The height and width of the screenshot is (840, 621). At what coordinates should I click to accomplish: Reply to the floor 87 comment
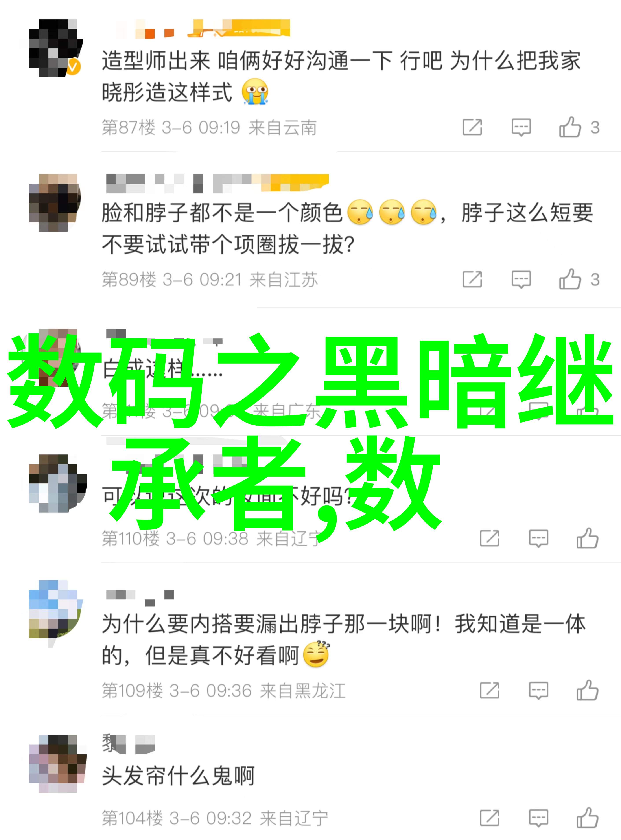point(521,127)
